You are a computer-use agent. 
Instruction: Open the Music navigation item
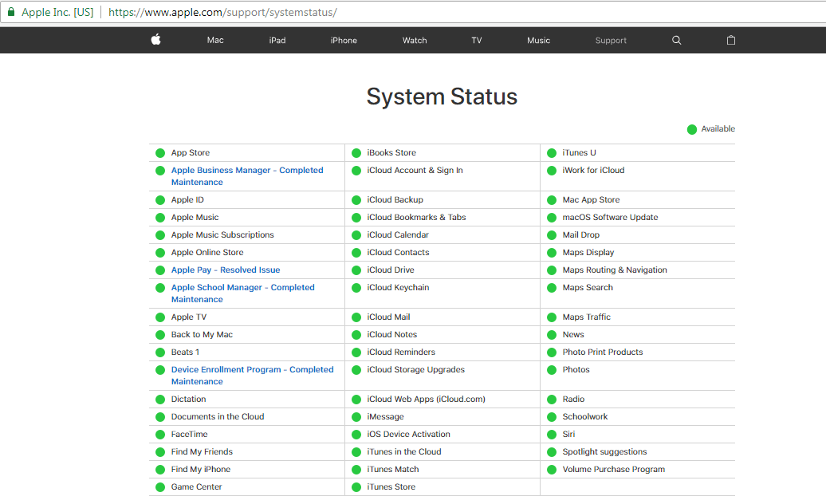pos(539,40)
